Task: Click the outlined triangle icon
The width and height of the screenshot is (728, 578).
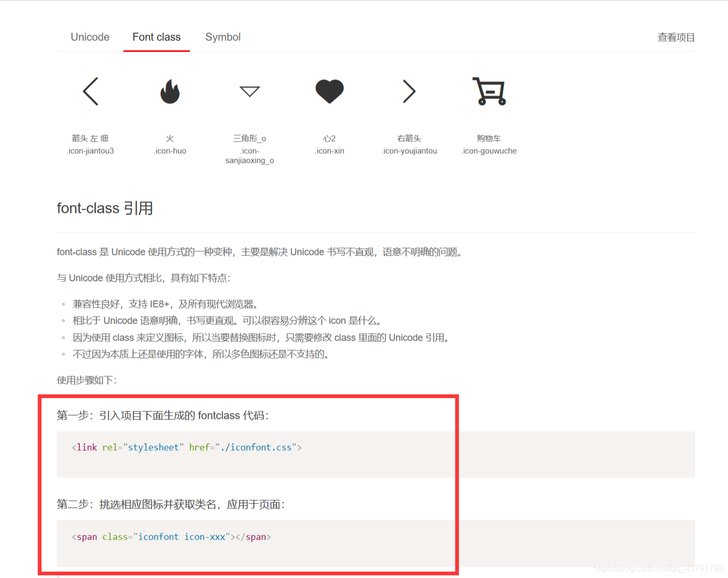Action: [250, 92]
